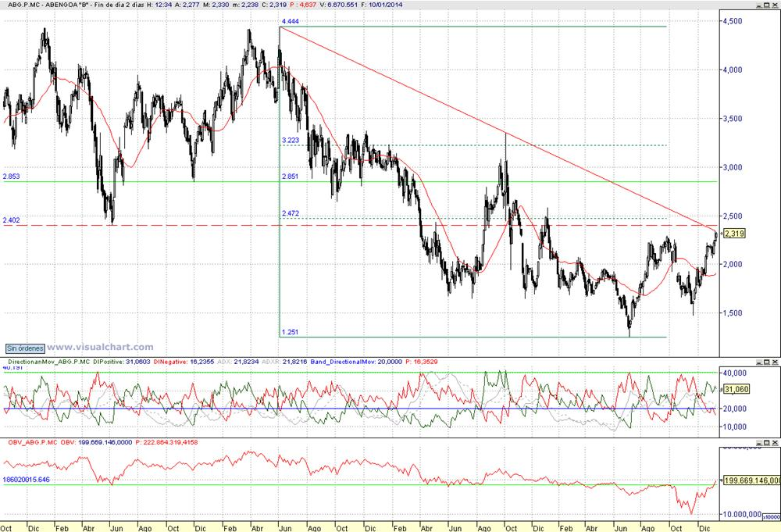This screenshot has width=781, height=532.
Task: Select the 199.669.146,00 OBV value tag
Action: (x=751, y=480)
